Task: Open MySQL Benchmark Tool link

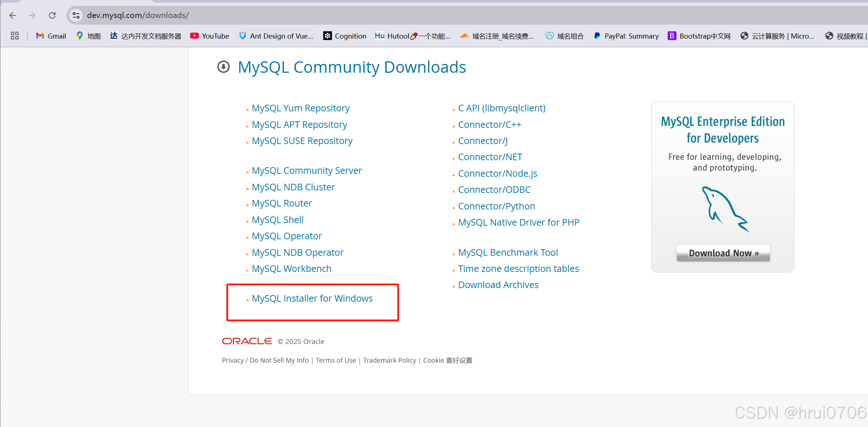Action: click(x=508, y=252)
